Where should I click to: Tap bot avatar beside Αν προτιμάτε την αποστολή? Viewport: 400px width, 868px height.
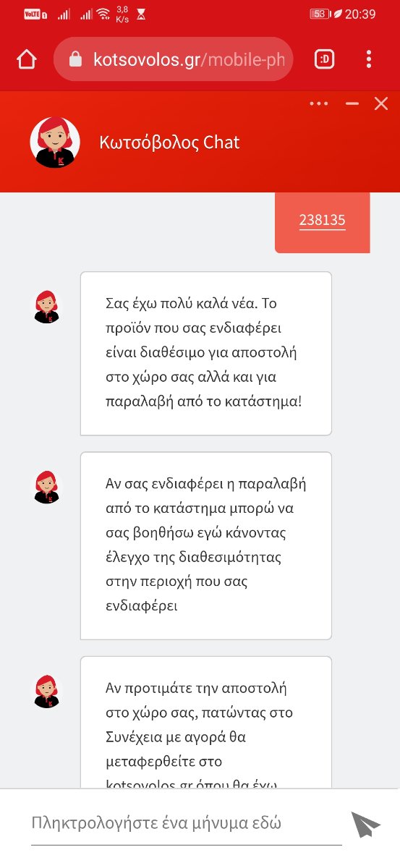(x=47, y=692)
